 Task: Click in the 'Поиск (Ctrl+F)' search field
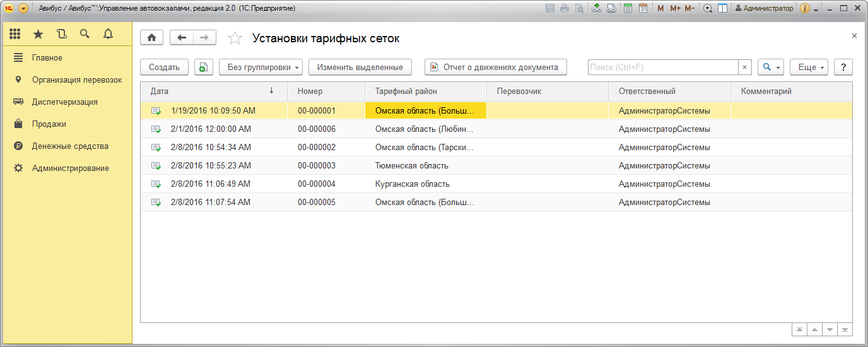click(x=662, y=68)
